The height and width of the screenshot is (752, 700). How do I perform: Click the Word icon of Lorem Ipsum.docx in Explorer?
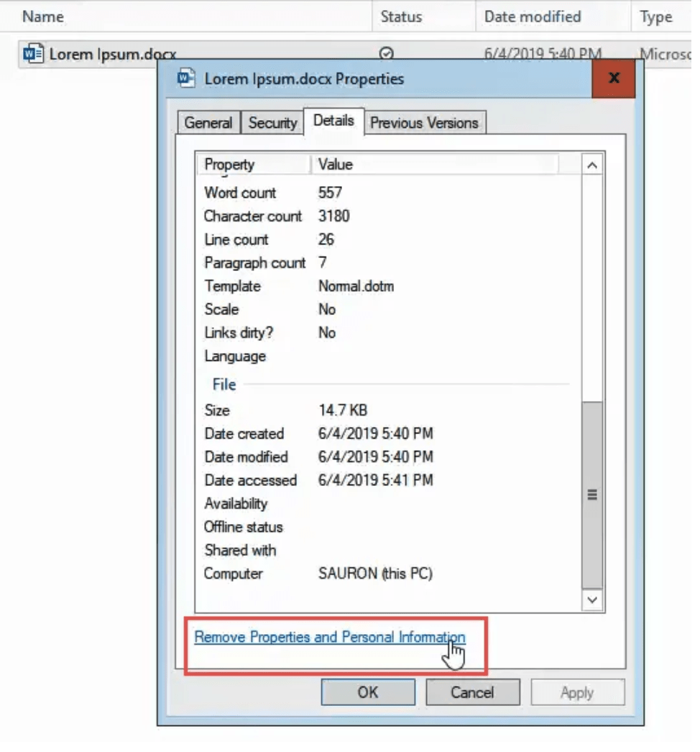[x=33, y=53]
